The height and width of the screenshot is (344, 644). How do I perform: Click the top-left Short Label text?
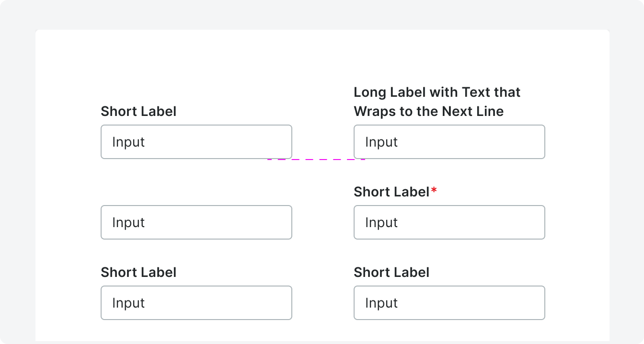[138, 111]
